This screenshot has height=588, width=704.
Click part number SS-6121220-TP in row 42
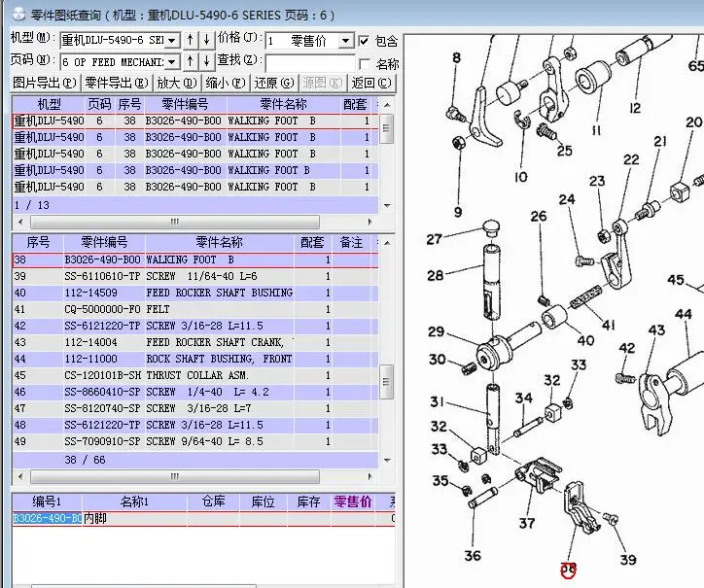(102, 326)
